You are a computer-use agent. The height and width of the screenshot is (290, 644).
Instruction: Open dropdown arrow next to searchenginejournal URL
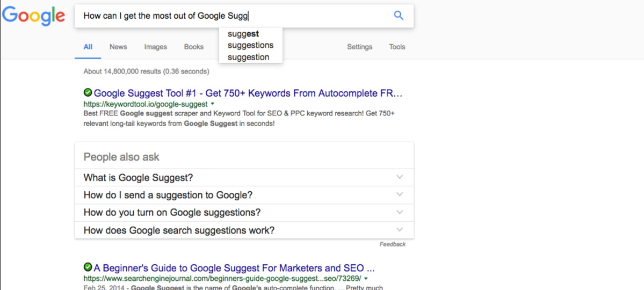pos(366,279)
